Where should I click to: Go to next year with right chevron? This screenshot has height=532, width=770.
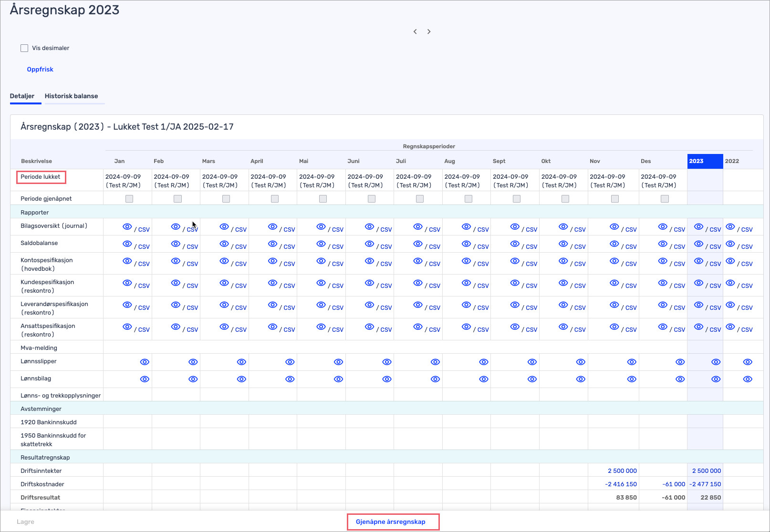click(429, 31)
